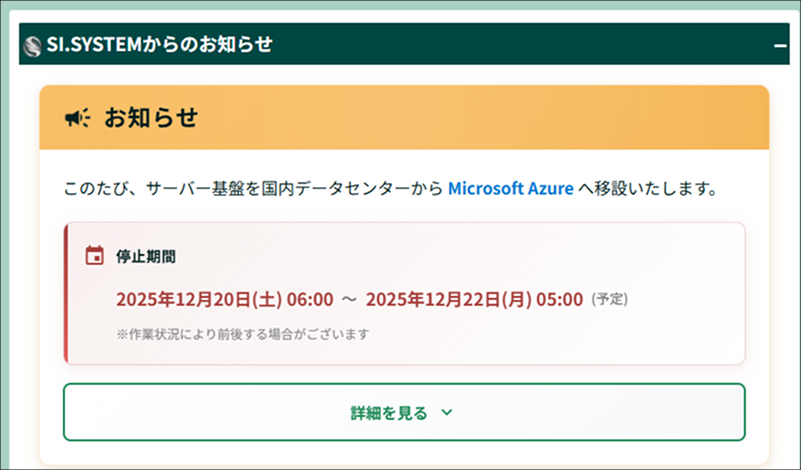Click the へ移設いたします text after Azure
Screen dimensions: 801x470
[648, 188]
